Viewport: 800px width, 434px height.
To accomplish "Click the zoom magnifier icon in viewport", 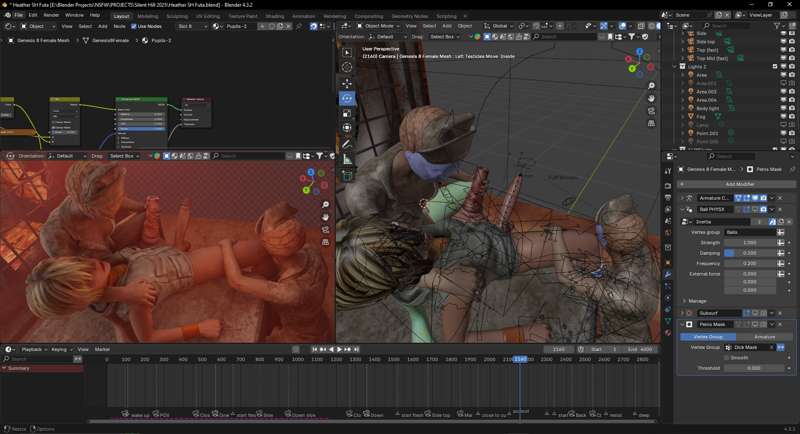I will click(651, 86).
